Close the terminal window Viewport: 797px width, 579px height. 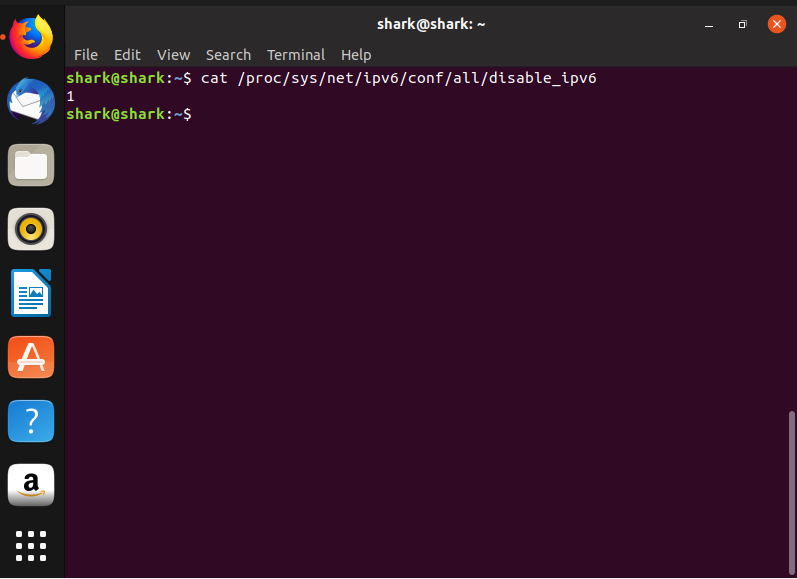pyautogui.click(x=776, y=24)
